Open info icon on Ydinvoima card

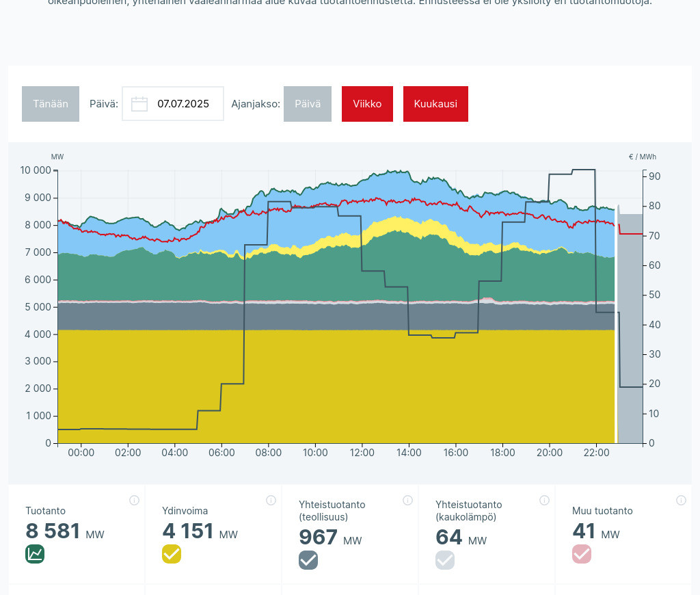pos(271,501)
